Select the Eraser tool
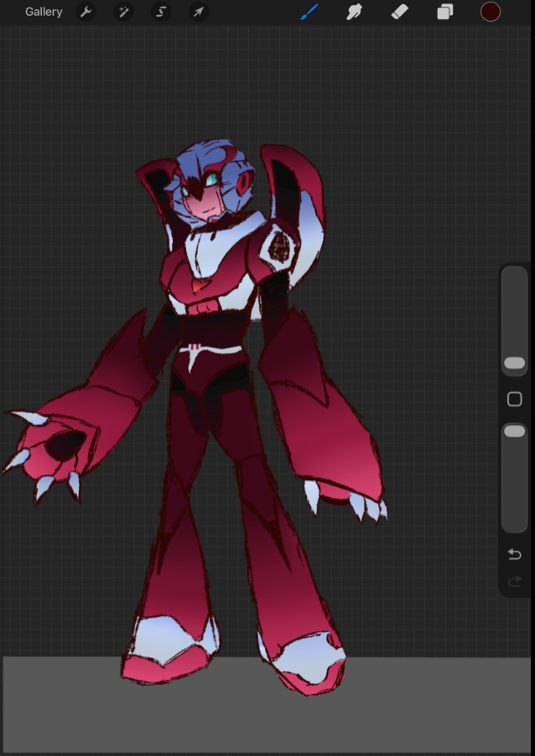The image size is (535, 756). tap(400, 12)
